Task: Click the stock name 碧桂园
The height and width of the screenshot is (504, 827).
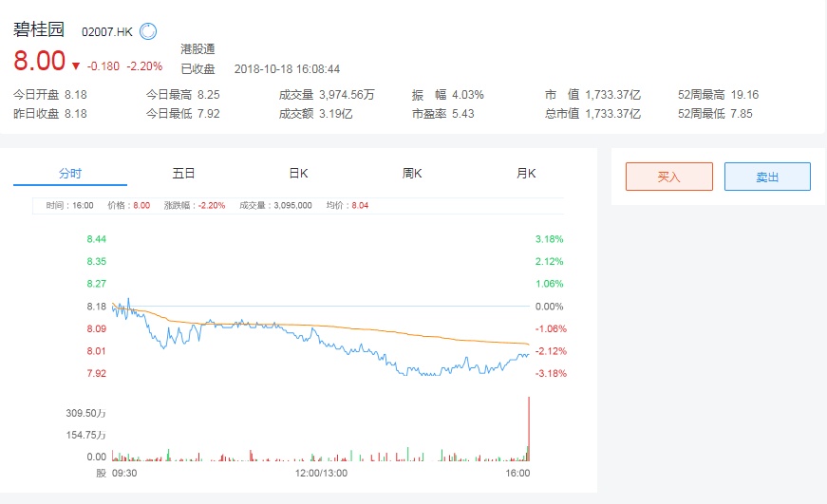Action: tap(39, 29)
